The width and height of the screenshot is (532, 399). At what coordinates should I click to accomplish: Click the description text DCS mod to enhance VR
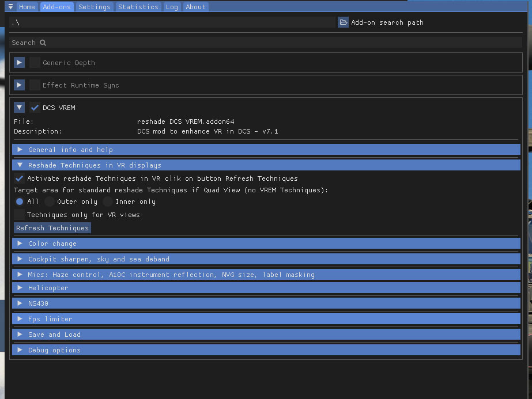pos(207,131)
